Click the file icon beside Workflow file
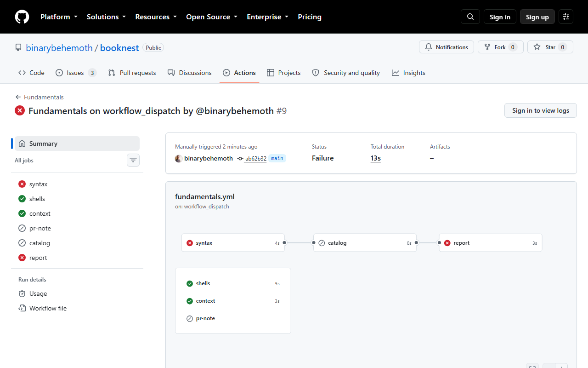588x368 pixels. 22,308
